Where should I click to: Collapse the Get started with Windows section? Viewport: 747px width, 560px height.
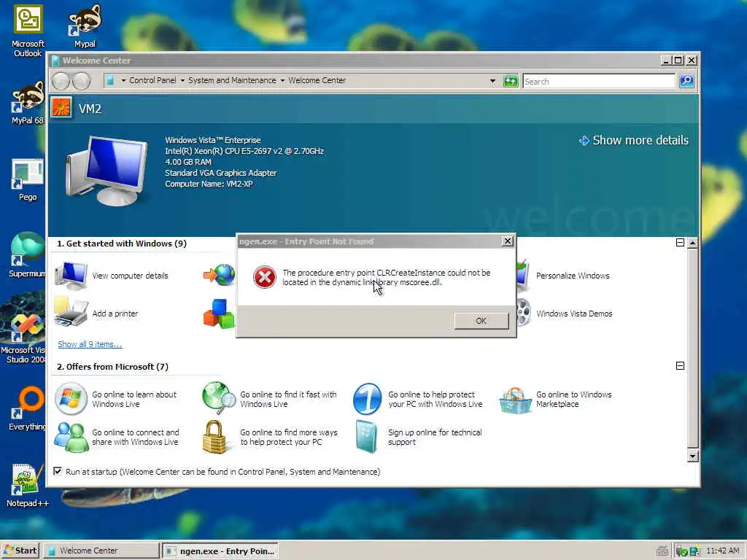[x=681, y=242]
